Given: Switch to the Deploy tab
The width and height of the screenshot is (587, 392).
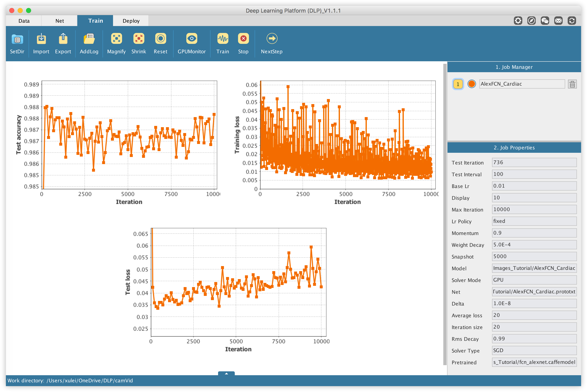Looking at the screenshot, I should 131,21.
